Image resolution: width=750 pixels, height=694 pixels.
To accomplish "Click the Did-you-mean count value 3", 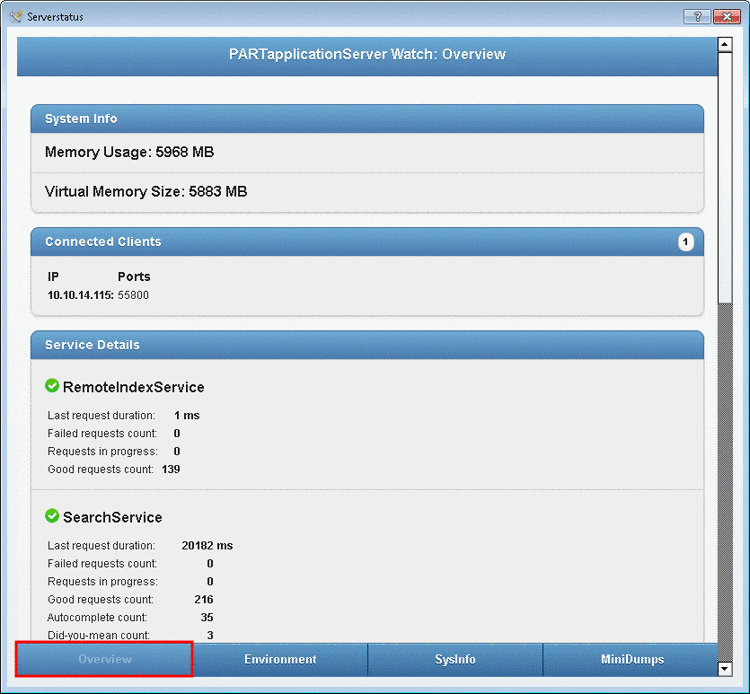I will (210, 635).
